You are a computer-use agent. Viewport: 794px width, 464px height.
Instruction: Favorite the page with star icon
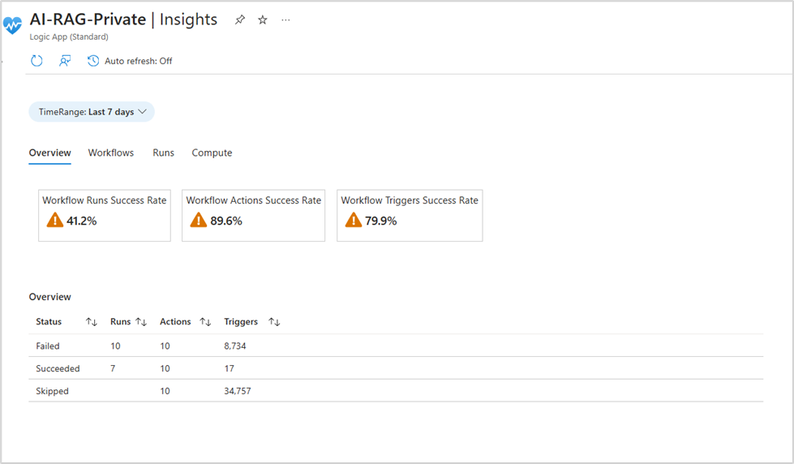262,20
